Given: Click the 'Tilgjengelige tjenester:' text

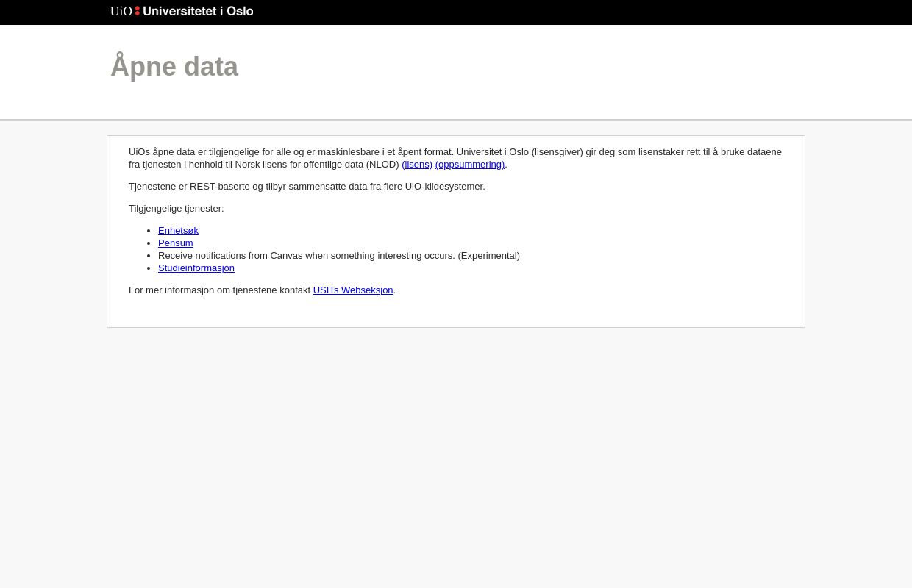Looking at the screenshot, I should pos(177,209).
